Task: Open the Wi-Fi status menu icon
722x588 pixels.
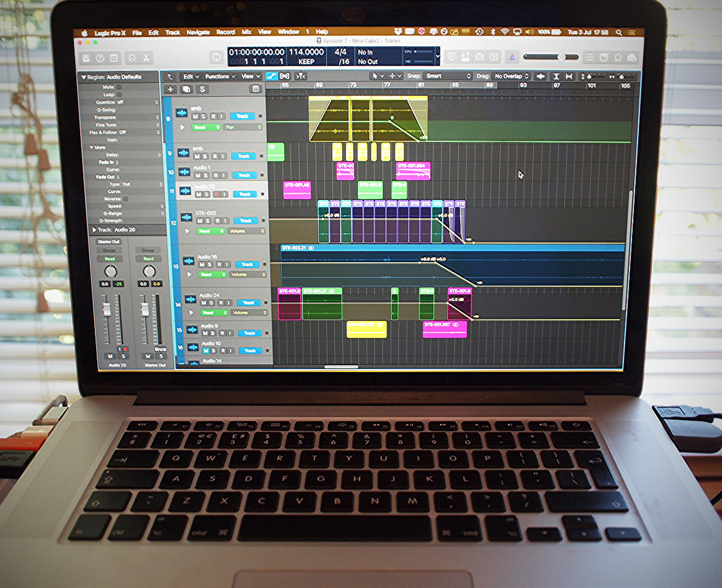Action: coord(505,32)
